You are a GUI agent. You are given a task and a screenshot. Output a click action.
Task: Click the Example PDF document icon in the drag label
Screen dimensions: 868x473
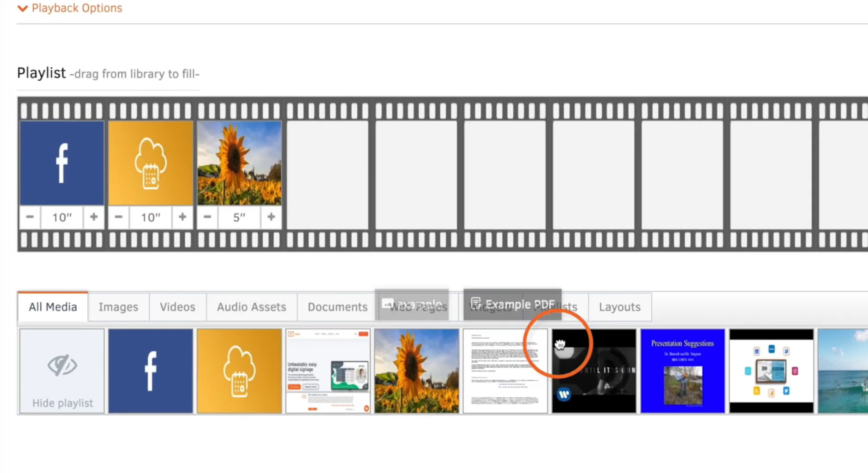click(x=476, y=303)
